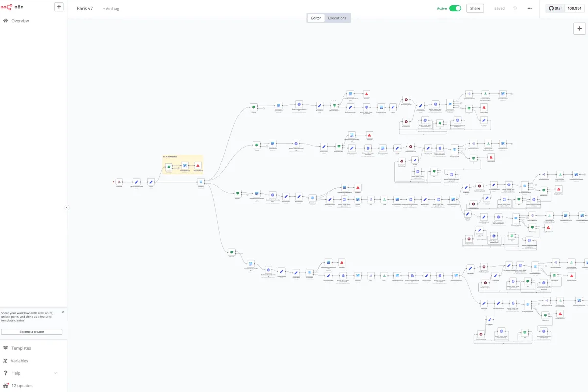Click the n8n logo in the sidebar

[12, 7]
